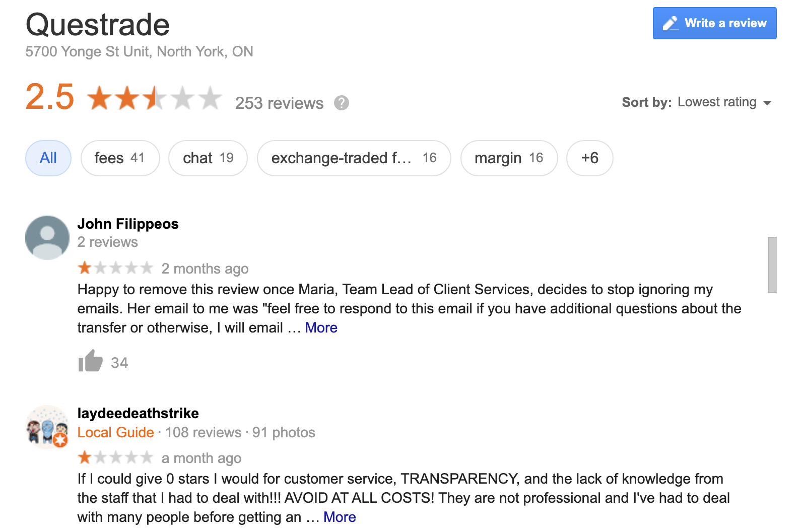Like John Filippeos' review with thumbs up
This screenshot has width=804, height=532.
point(91,361)
